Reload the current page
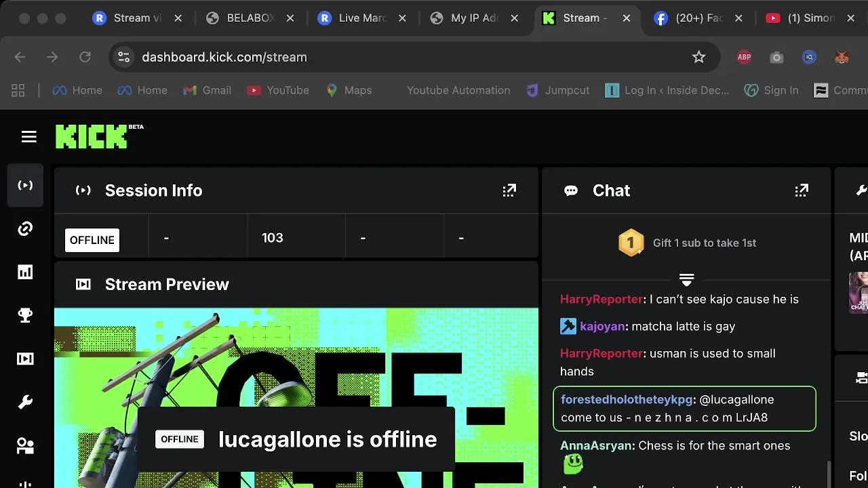 [85, 57]
